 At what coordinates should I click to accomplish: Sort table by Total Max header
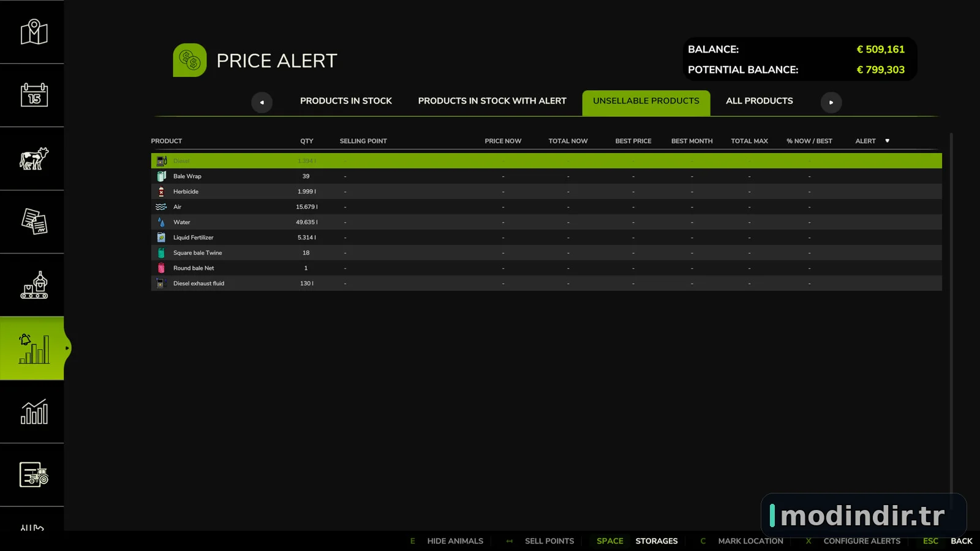[749, 141]
